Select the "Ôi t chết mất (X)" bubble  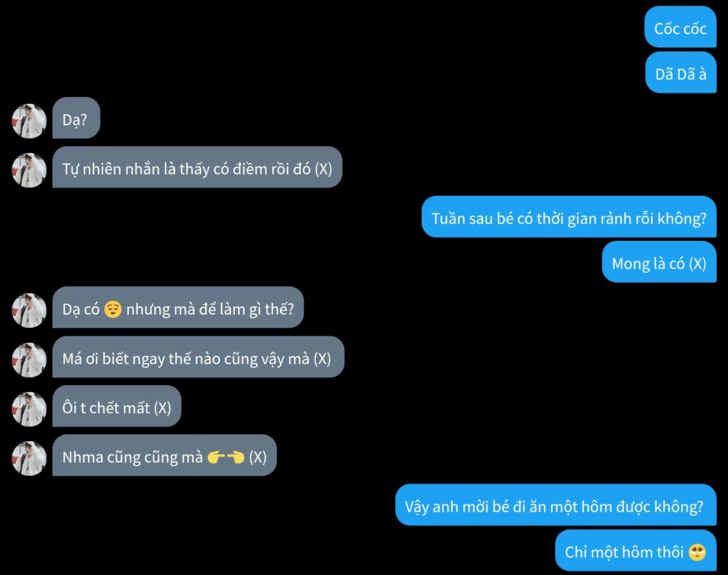pos(116,406)
